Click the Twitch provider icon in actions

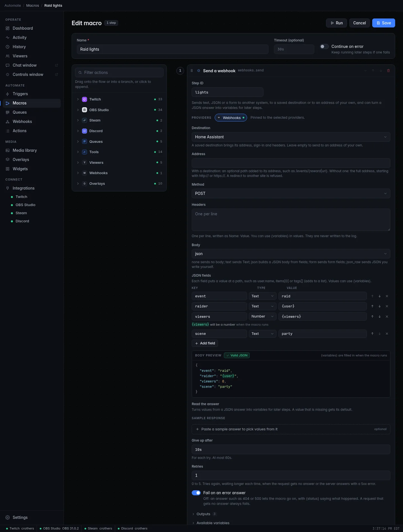pos(85,99)
